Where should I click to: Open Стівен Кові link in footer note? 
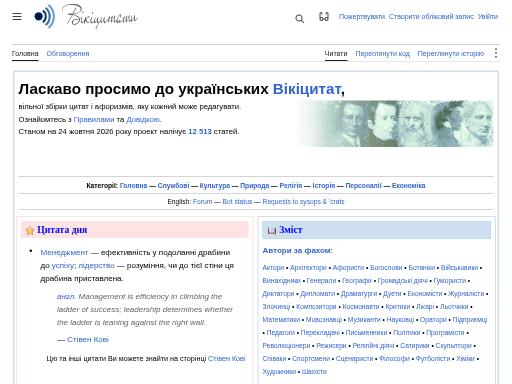click(x=227, y=359)
